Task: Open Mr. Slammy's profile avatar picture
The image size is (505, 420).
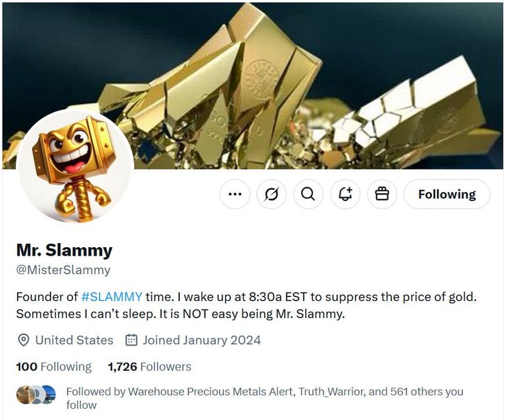Action: pyautogui.click(x=74, y=166)
